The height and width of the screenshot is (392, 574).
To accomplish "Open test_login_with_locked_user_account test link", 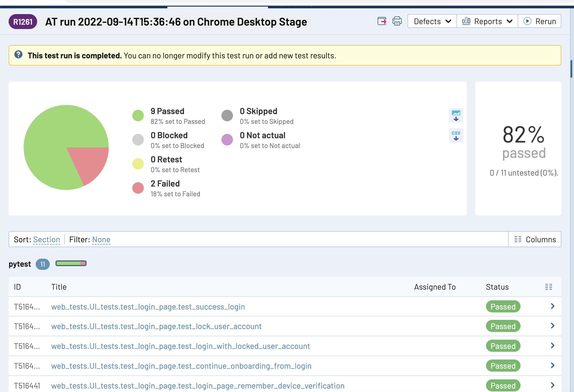I will point(181,346).
